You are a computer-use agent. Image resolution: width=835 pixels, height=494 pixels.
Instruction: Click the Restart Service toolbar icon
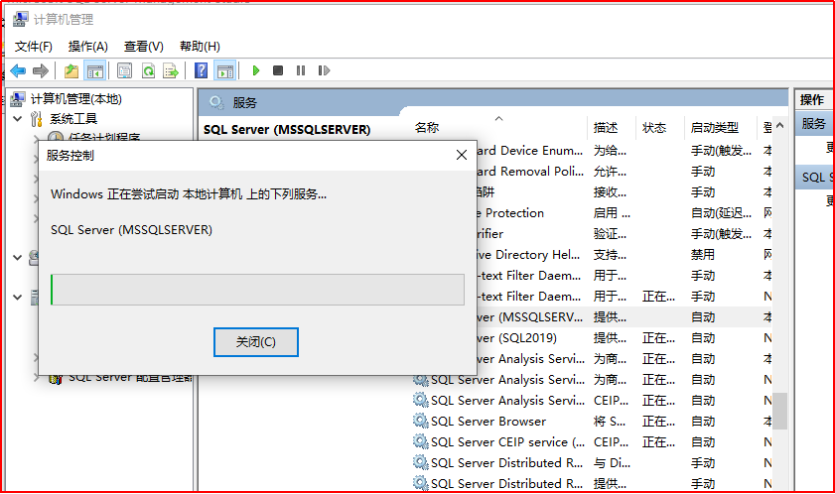pos(323,71)
